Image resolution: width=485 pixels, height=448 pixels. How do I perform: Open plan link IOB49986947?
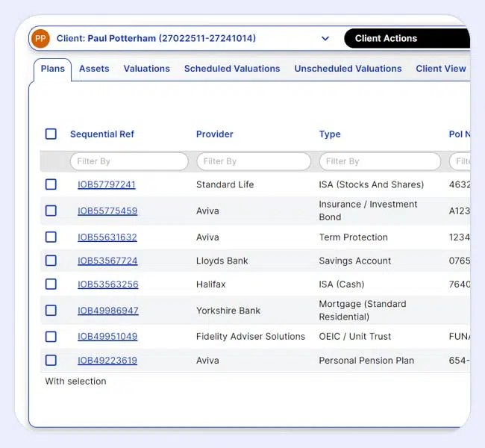pyautogui.click(x=108, y=311)
